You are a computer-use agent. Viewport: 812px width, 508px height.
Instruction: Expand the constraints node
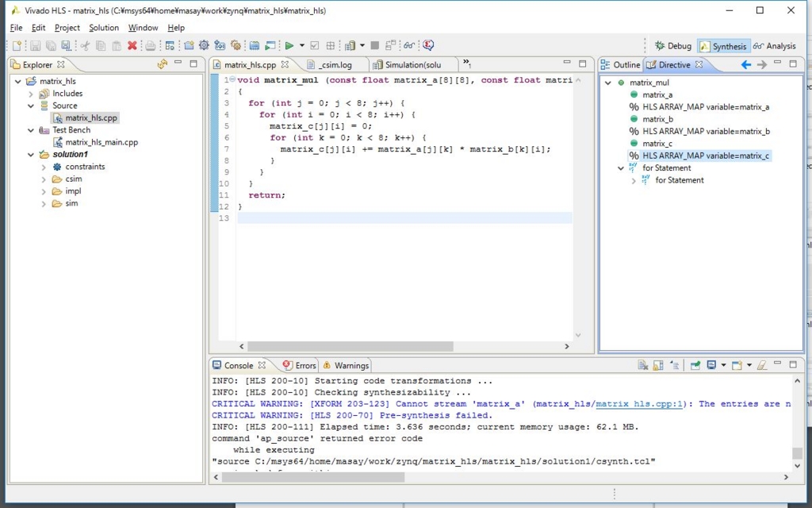(x=44, y=167)
